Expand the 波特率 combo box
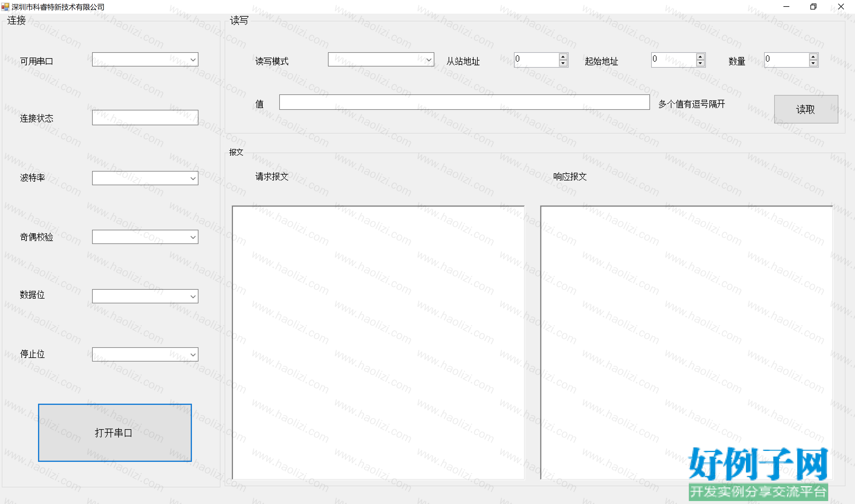 click(145, 178)
